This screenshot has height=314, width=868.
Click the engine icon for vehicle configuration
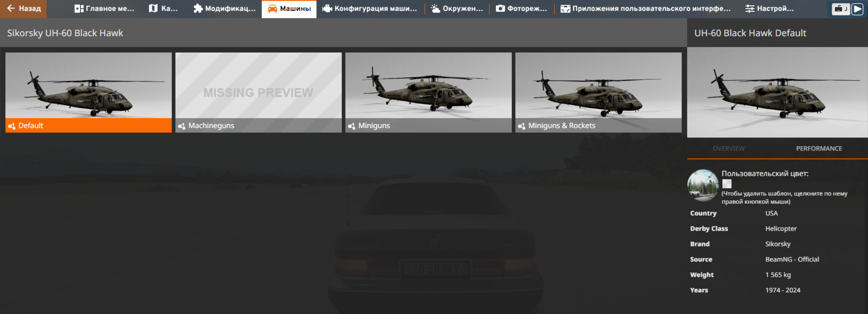coord(327,8)
